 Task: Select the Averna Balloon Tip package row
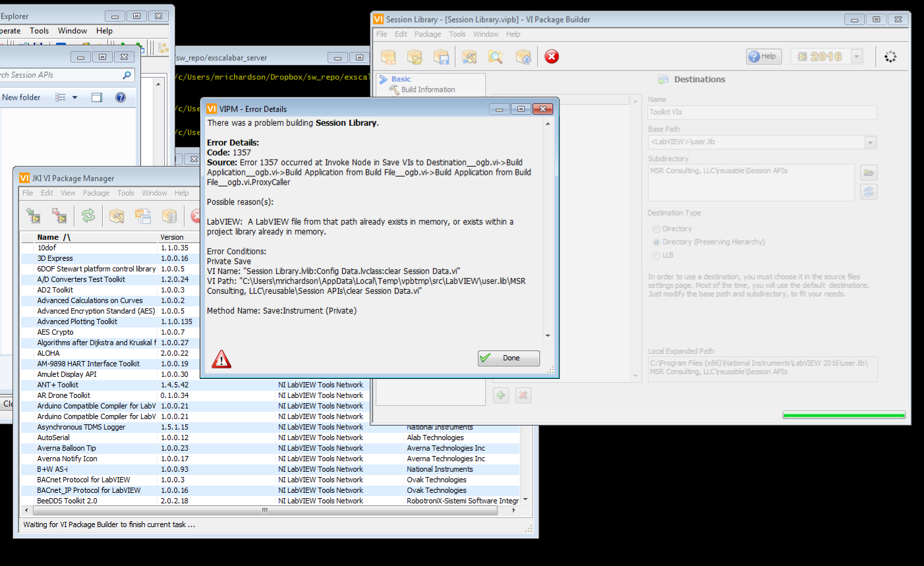tap(270, 448)
